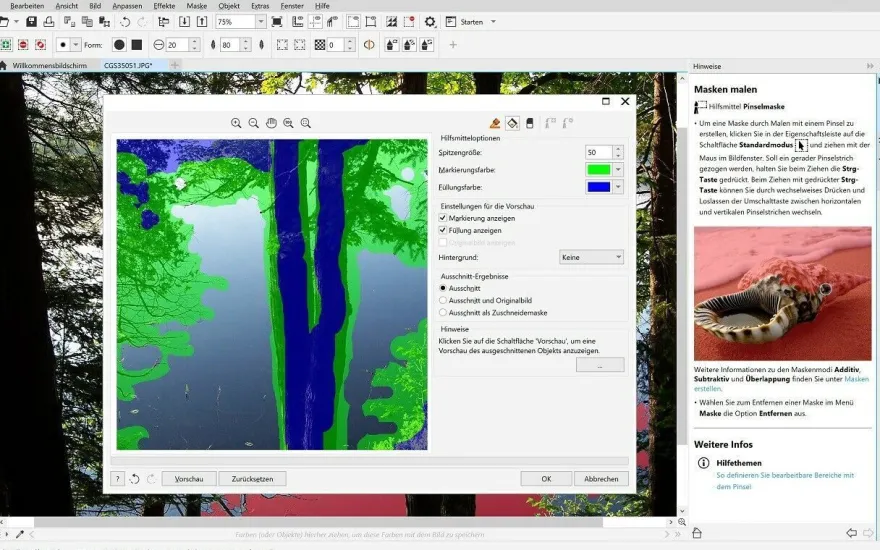Select Ausschnitt als Zuschneidemaske option
Image resolution: width=880 pixels, height=550 pixels.
443,313
